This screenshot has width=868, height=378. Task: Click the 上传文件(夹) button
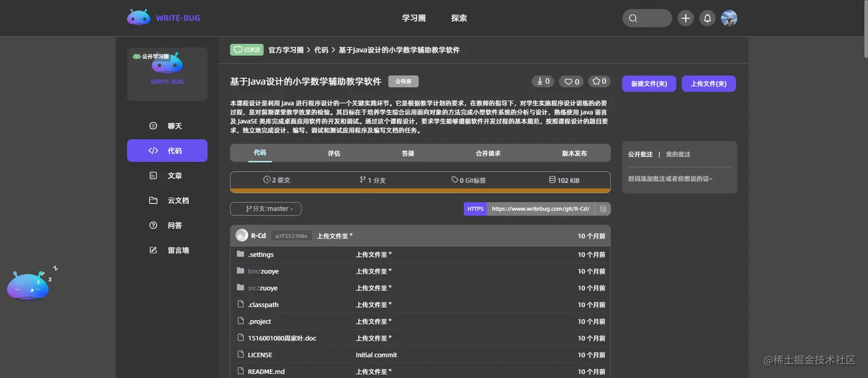click(709, 84)
